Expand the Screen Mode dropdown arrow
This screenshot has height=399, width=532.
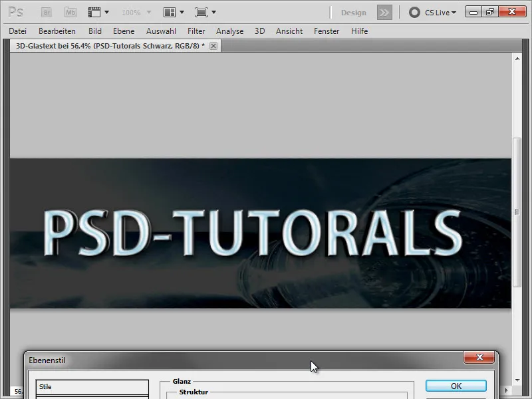(213, 13)
